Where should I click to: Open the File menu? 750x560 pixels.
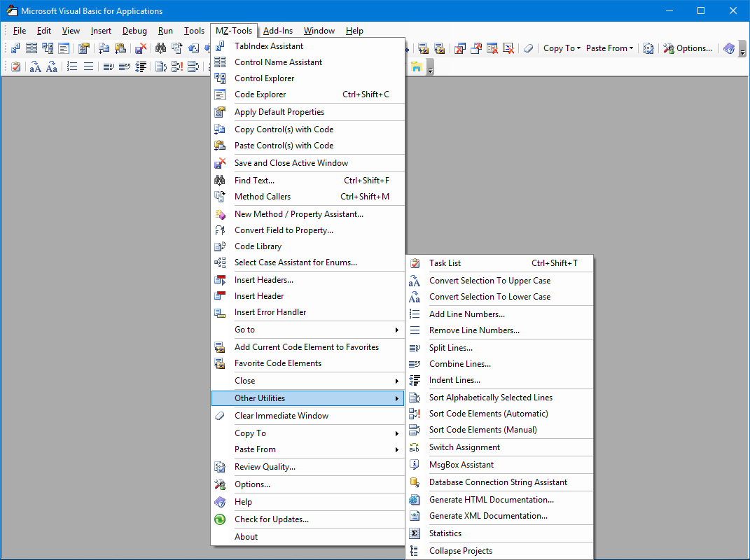pyautogui.click(x=20, y=31)
